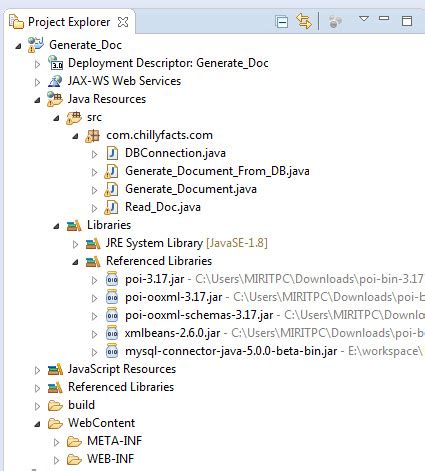425x471 pixels.
Task: Select the Project Explorer tab
Action: pos(69,22)
